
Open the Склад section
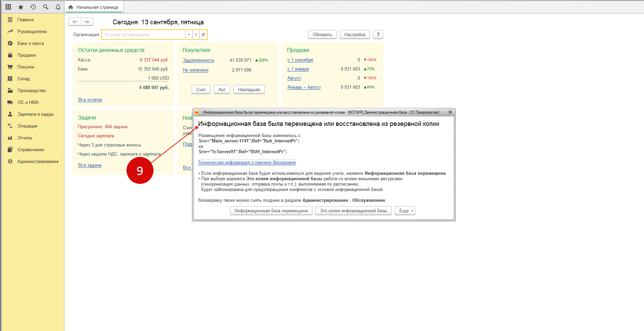point(24,79)
